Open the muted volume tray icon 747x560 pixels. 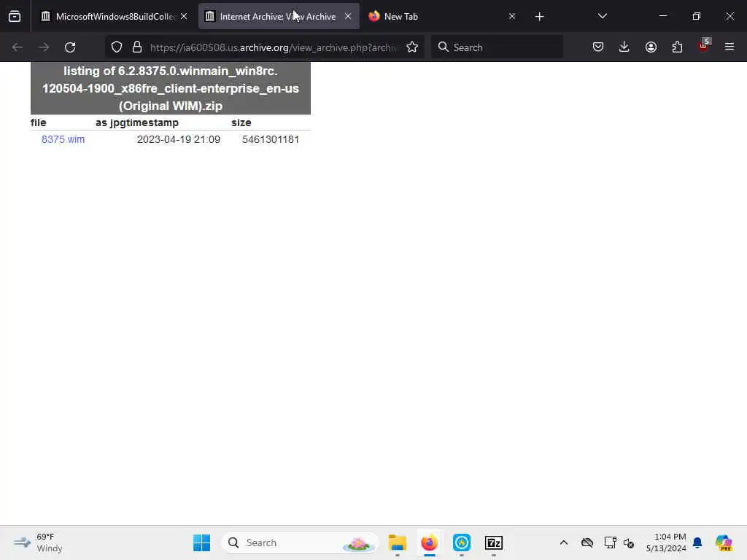tap(629, 542)
